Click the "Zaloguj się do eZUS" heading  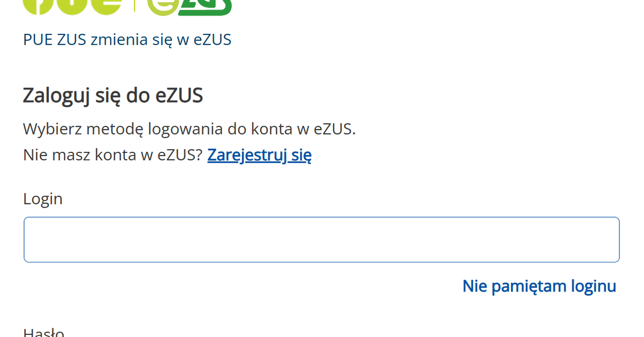point(113,95)
